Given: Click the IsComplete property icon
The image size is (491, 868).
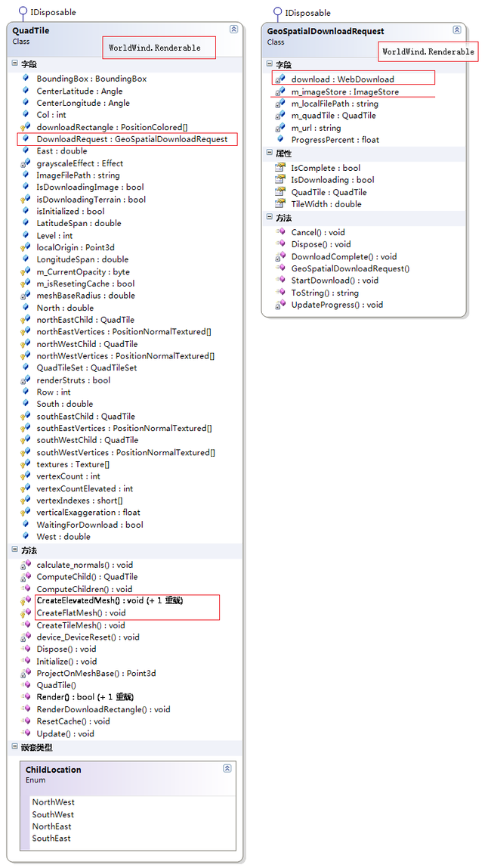Looking at the screenshot, I should 280,168.
